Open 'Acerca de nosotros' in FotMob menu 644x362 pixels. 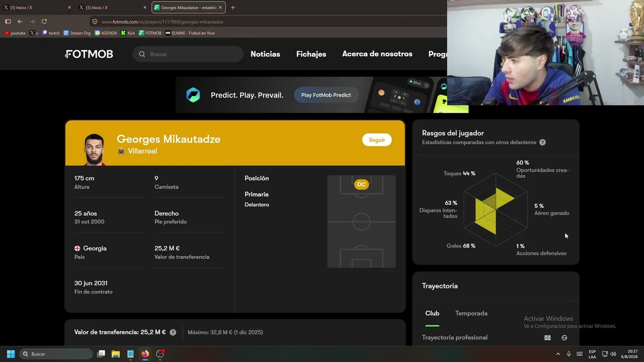tap(377, 54)
